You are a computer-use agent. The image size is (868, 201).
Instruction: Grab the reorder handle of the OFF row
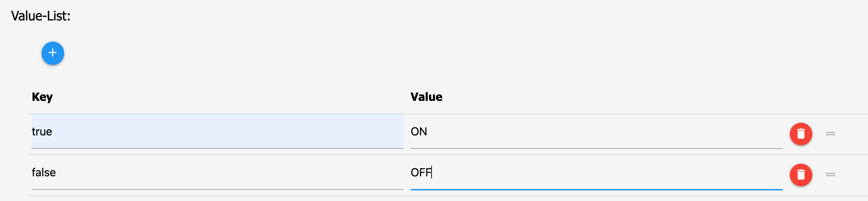click(x=830, y=175)
